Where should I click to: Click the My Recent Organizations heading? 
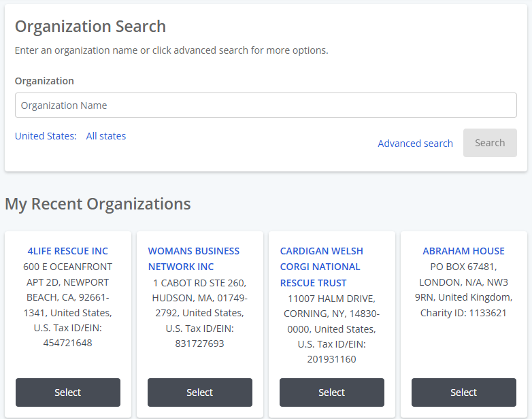pyautogui.click(x=98, y=204)
